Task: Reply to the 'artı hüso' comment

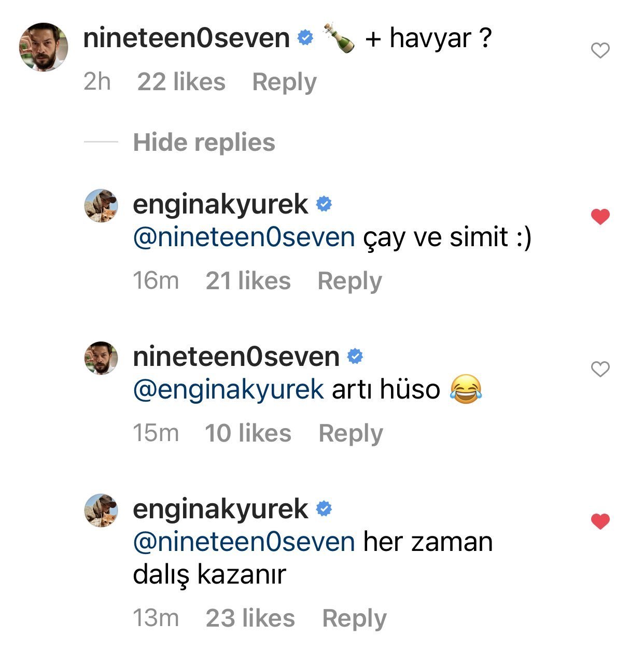Action: point(351,434)
